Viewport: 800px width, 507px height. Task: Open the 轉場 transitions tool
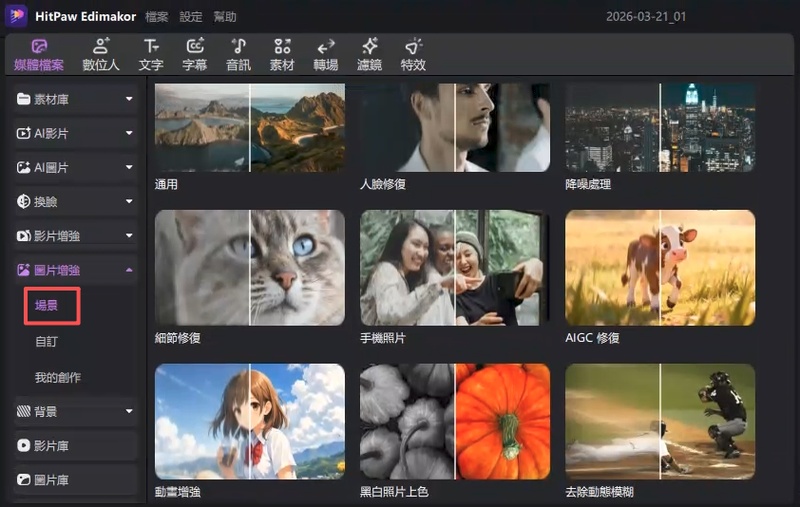326,55
